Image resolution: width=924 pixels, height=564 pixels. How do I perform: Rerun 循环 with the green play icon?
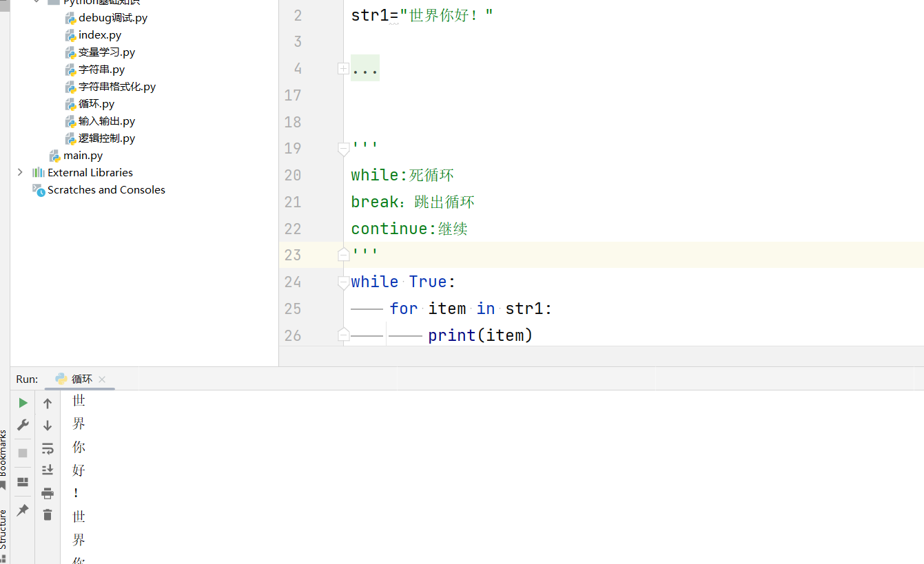[23, 403]
